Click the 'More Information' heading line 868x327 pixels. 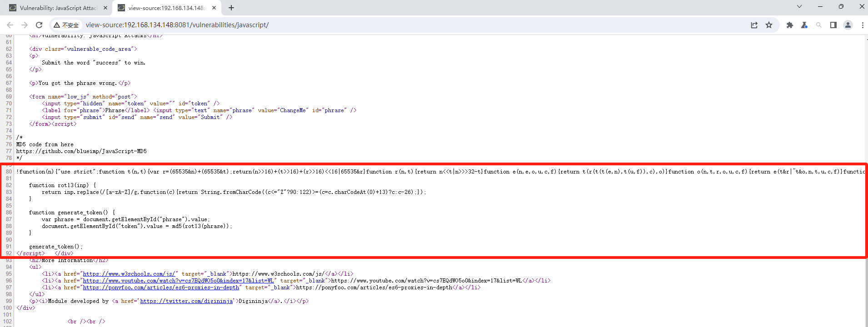coord(69,260)
